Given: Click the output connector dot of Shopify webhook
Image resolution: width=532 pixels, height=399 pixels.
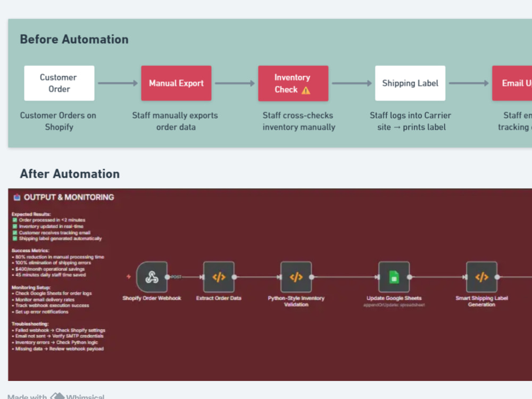Looking at the screenshot, I should pyautogui.click(x=167, y=277).
